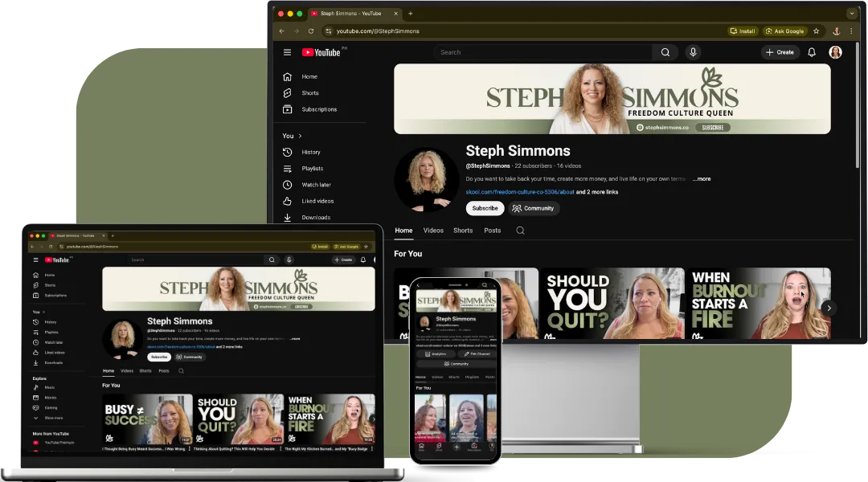Open the Chrome three-dot menu on the monitor

tap(851, 31)
